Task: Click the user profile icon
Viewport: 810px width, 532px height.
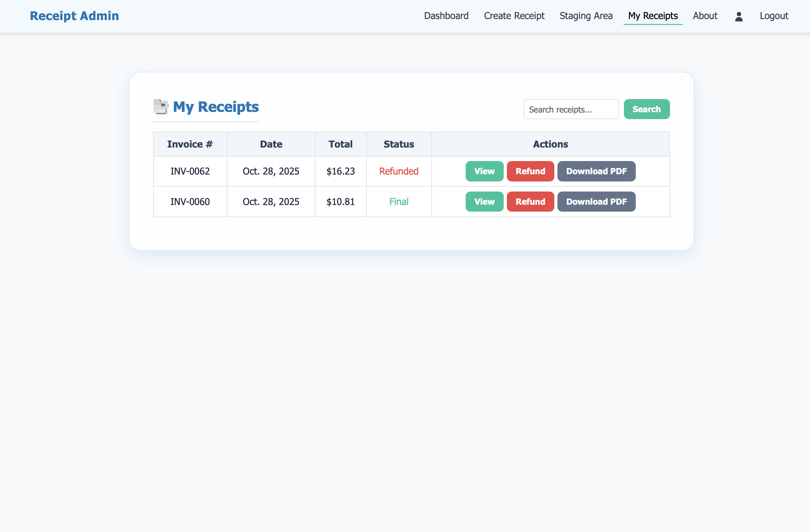Action: pyautogui.click(x=739, y=16)
